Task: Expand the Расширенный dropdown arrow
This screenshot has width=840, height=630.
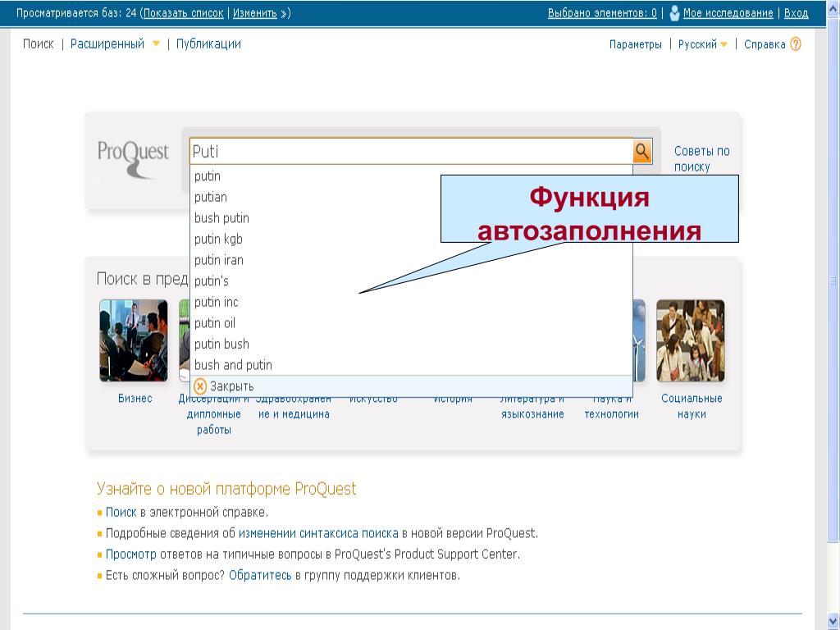Action: (156, 44)
